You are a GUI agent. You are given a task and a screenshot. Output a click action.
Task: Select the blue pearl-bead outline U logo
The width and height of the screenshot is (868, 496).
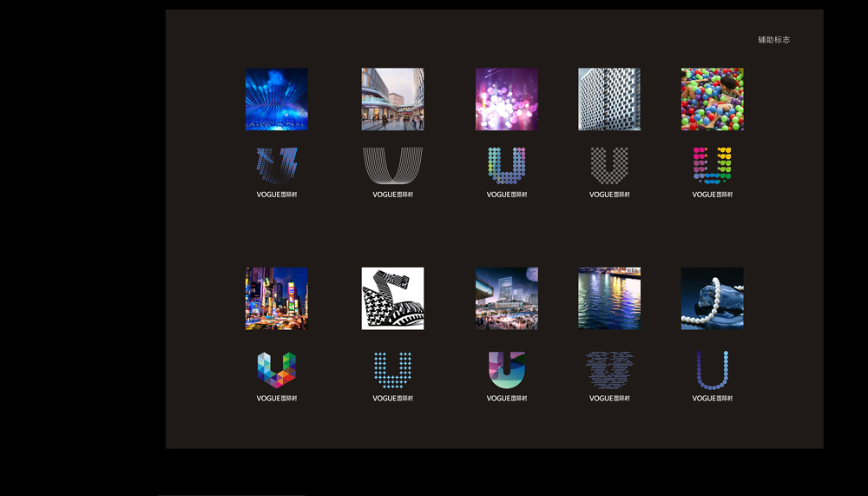tap(712, 369)
